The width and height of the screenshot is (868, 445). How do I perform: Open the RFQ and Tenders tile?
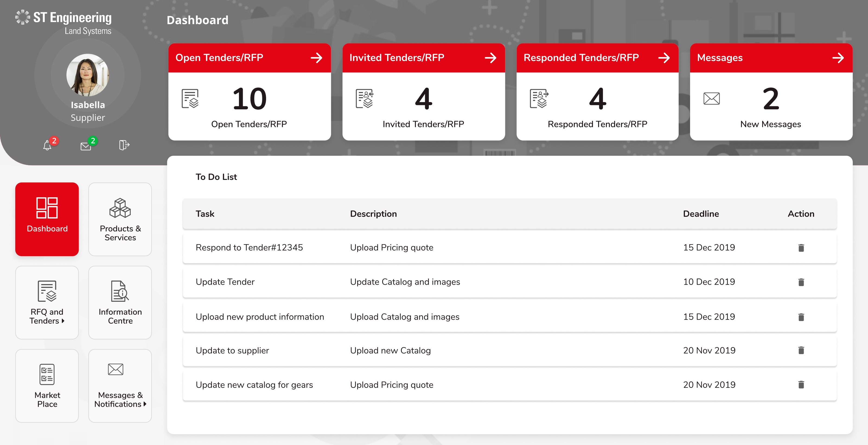[x=47, y=302]
